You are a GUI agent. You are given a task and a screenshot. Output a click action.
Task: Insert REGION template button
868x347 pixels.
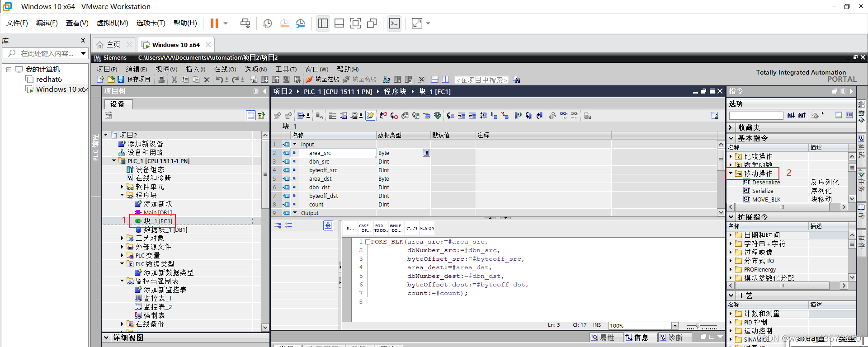pos(427,228)
